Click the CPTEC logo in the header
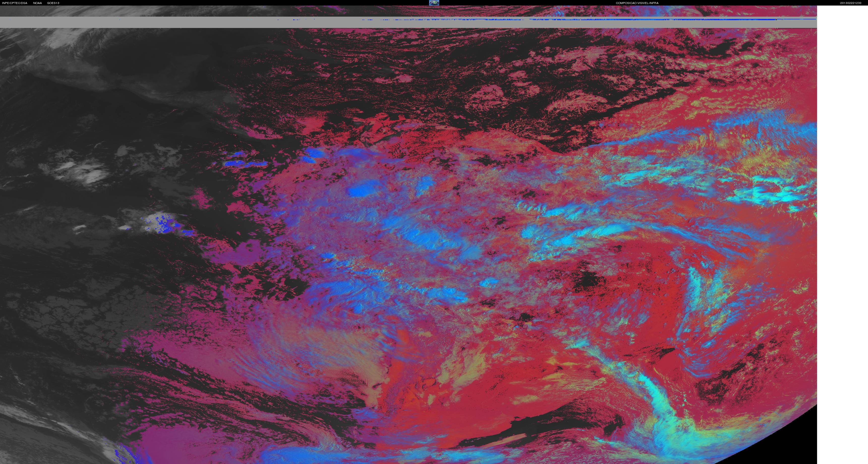Image resolution: width=868 pixels, height=464 pixels. 434,3
